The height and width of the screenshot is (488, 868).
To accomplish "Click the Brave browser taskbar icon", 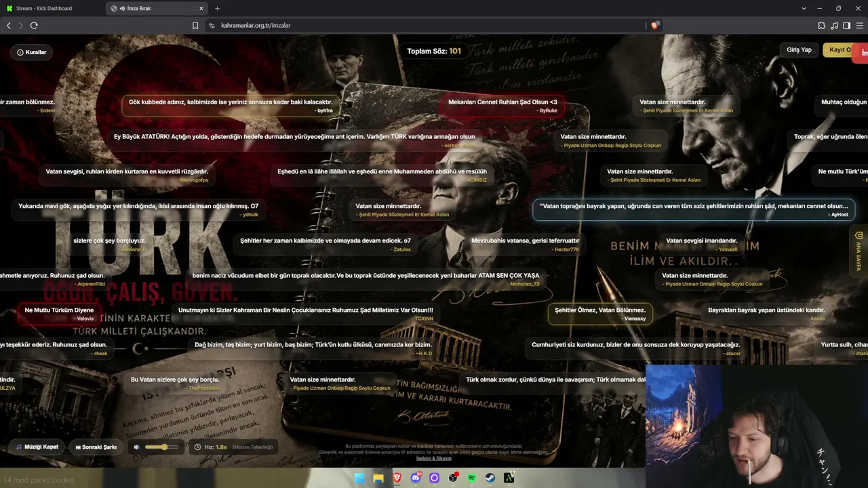I will [x=397, y=478].
